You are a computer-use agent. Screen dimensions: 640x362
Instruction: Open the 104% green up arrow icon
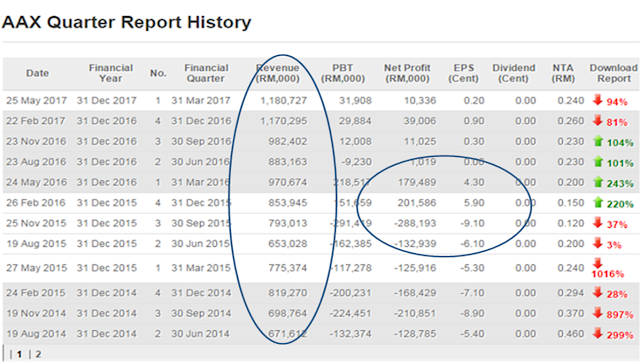pyautogui.click(x=598, y=141)
